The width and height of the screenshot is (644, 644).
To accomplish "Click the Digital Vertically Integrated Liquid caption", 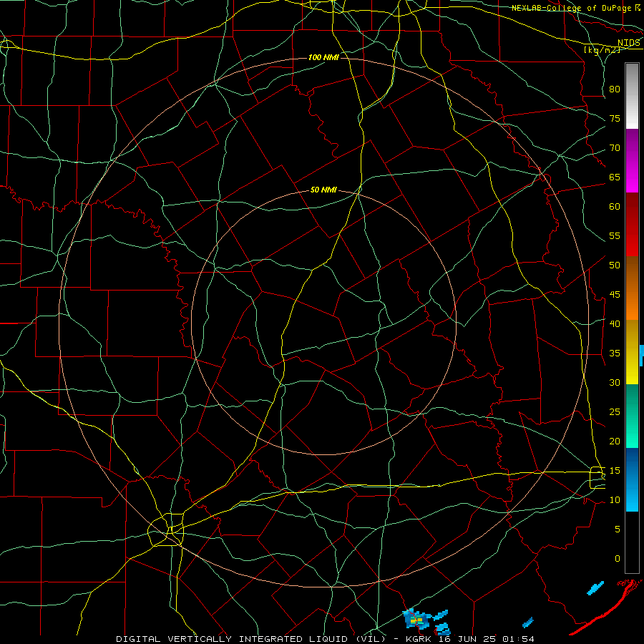I will click(x=326, y=639).
